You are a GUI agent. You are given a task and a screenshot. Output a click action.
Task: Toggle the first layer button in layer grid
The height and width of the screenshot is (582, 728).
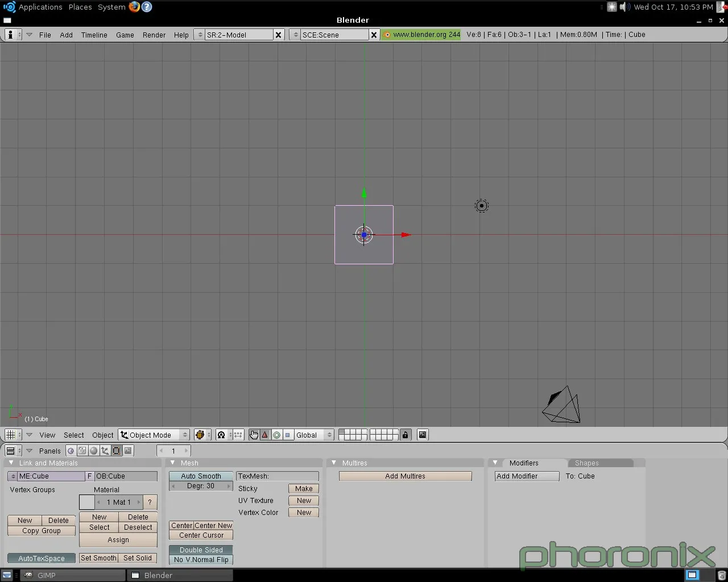coord(342,432)
